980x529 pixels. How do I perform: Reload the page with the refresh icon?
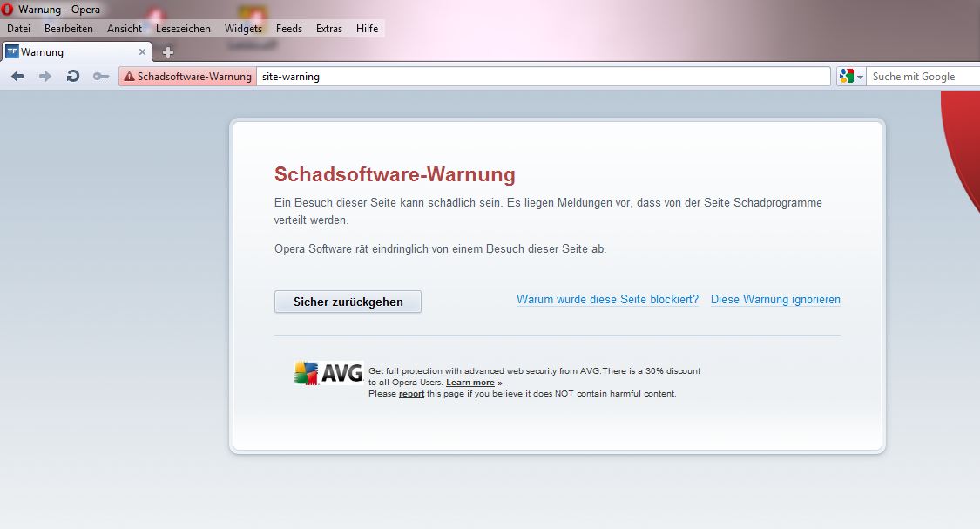tap(73, 77)
